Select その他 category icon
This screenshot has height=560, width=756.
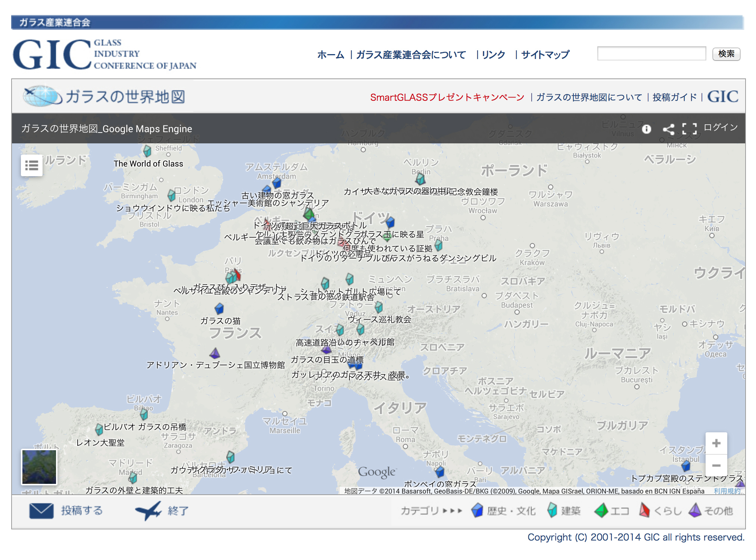(x=695, y=510)
